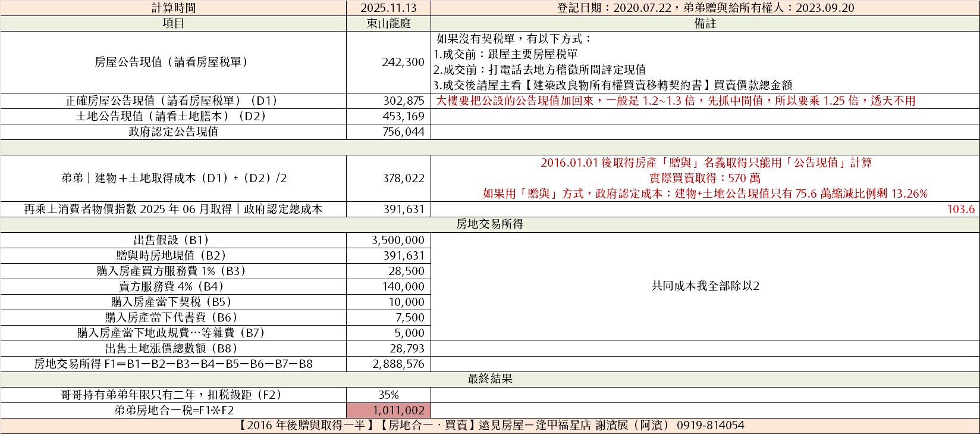
Task: Click the 登記日期 note in top row
Action: 705,8
